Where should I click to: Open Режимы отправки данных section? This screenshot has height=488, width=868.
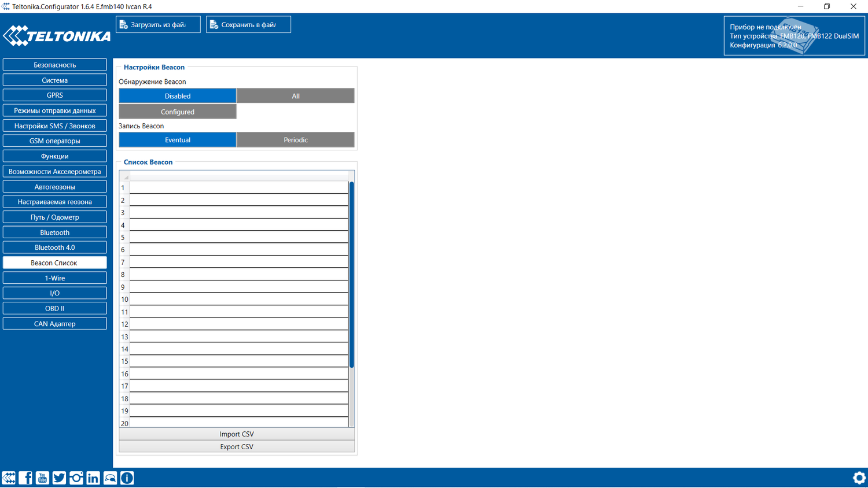click(55, 110)
